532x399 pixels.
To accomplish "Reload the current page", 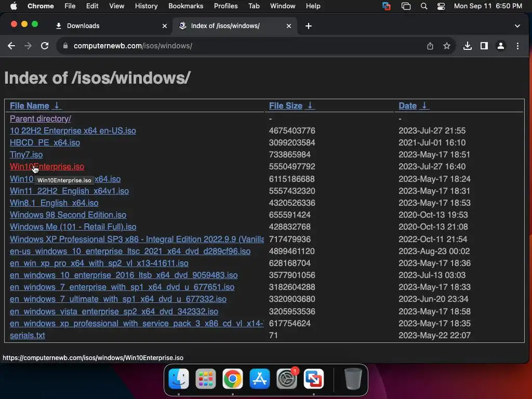I will point(45,46).
